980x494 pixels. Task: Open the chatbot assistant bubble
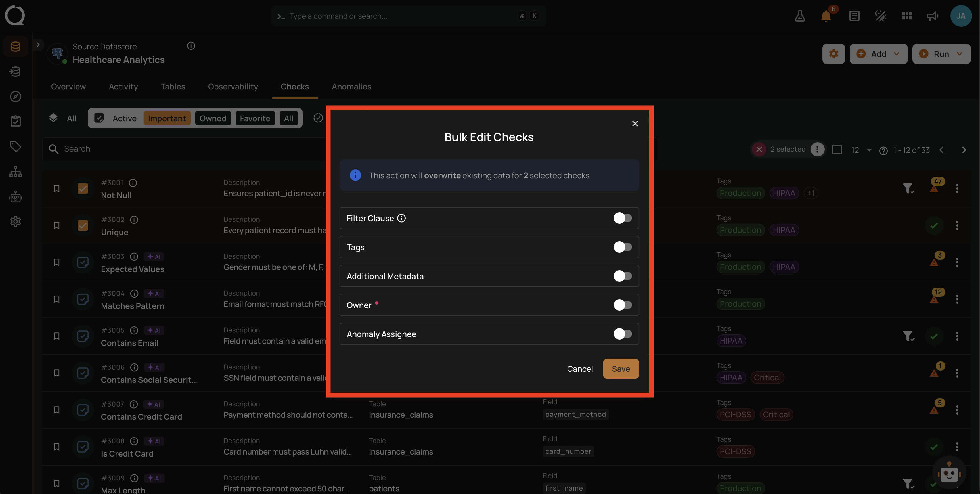pos(950,472)
